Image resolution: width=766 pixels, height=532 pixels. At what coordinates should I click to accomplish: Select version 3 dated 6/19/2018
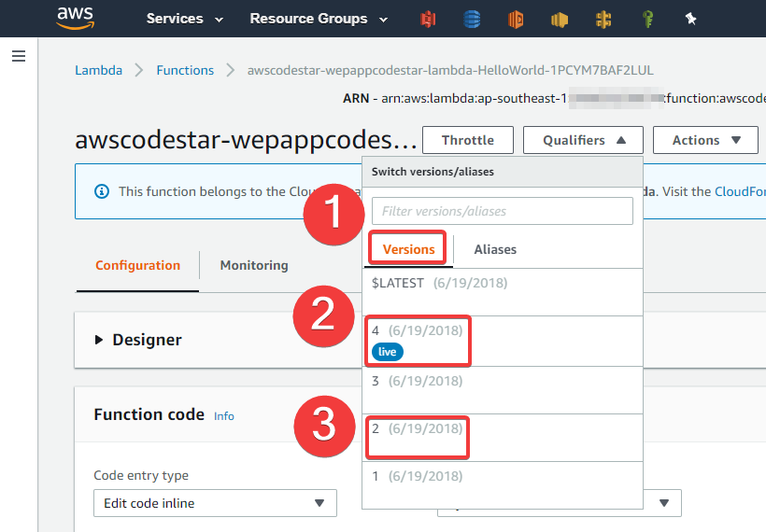tap(503, 390)
